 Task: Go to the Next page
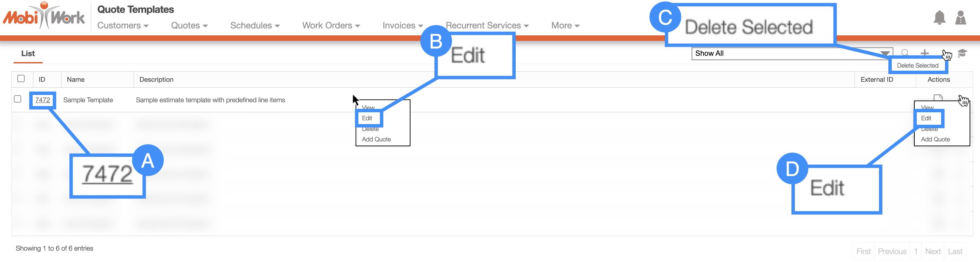click(x=932, y=251)
